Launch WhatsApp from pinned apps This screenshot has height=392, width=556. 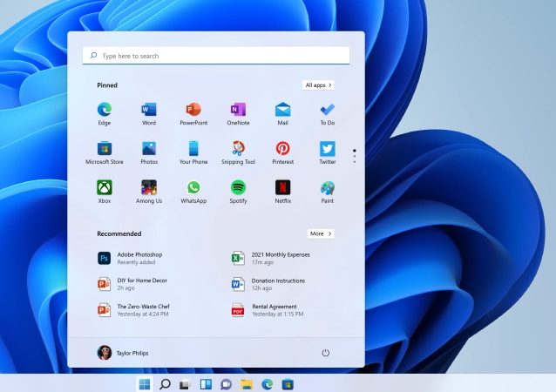click(x=193, y=188)
